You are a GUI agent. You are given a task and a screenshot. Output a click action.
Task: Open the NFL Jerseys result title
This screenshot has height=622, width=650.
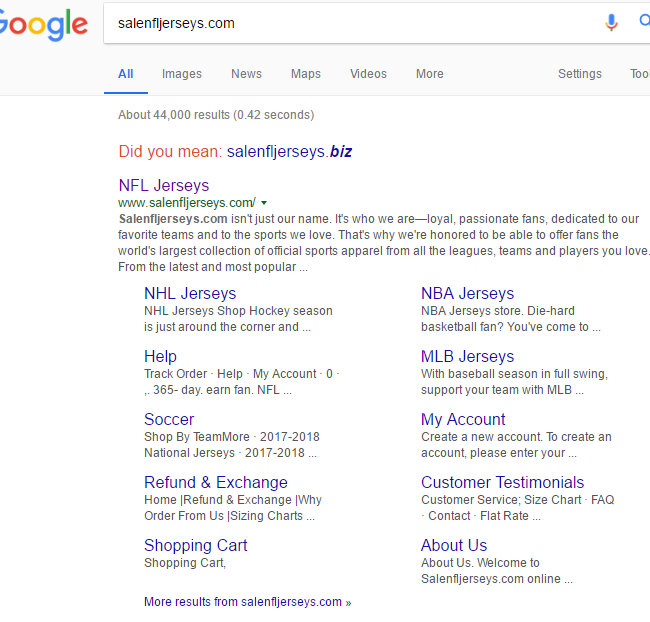tap(164, 185)
